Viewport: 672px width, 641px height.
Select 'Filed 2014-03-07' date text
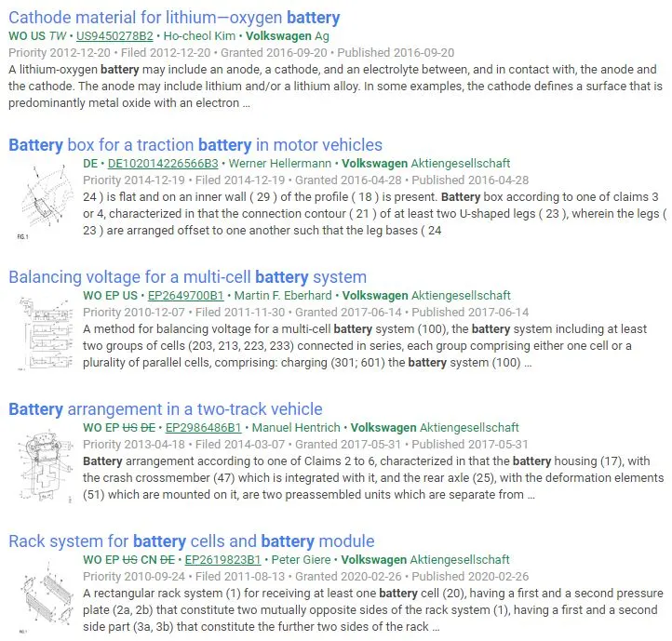tap(240, 445)
